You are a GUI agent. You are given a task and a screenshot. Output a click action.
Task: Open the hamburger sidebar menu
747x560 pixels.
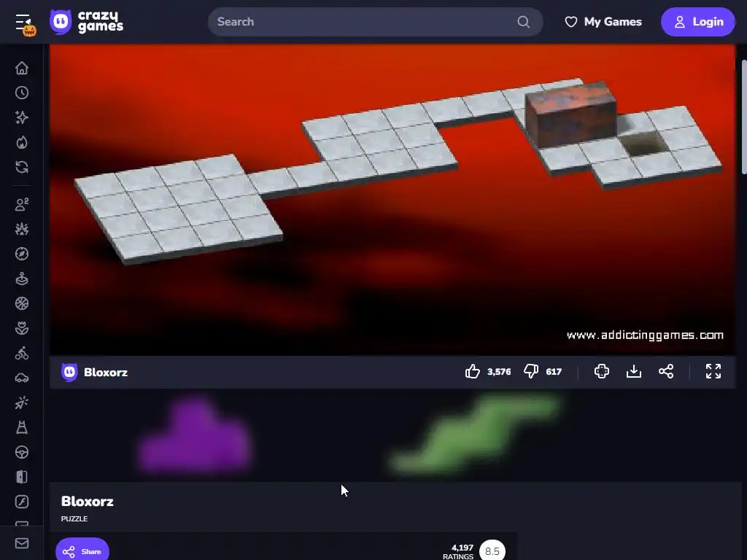click(x=23, y=22)
